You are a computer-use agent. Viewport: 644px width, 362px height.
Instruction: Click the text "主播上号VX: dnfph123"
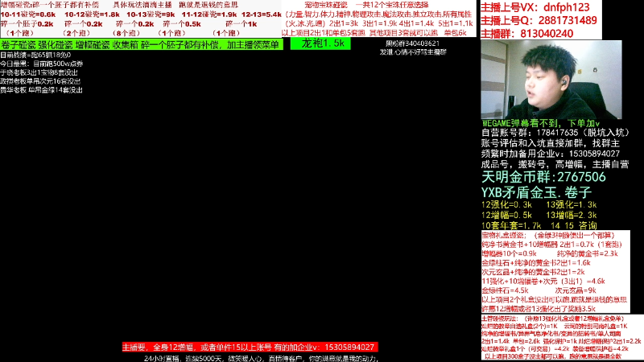pos(535,7)
